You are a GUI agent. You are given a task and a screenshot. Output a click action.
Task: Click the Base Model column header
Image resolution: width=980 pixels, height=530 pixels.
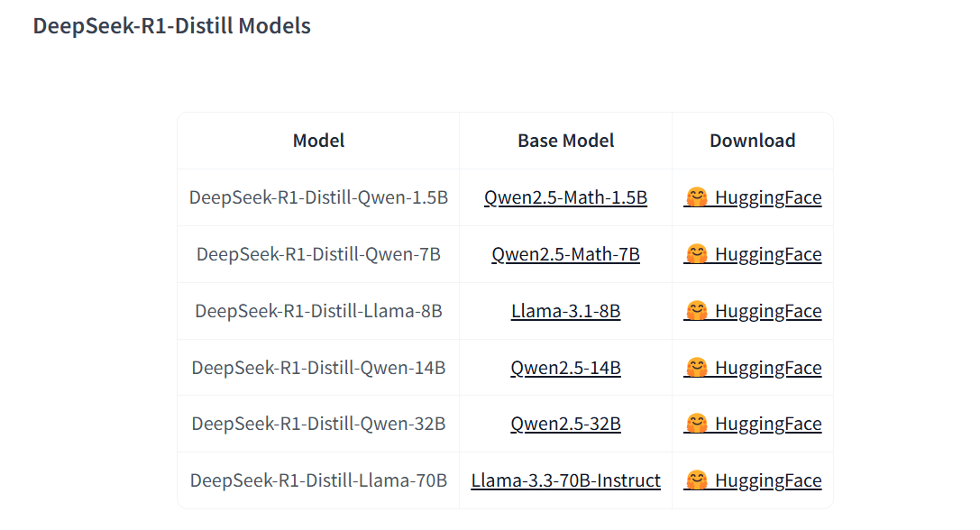pyautogui.click(x=565, y=141)
